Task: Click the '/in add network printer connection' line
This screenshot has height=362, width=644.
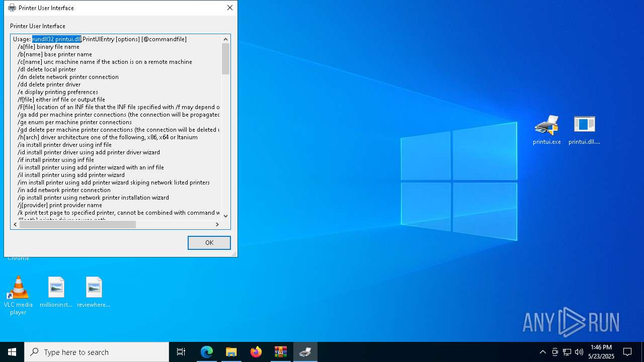Action: coord(64,190)
